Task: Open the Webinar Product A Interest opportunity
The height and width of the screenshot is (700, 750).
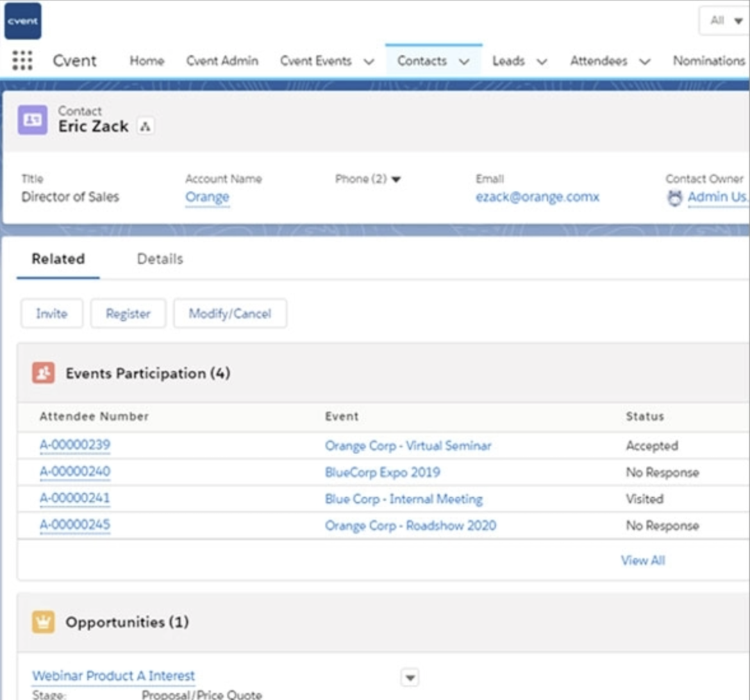Action: (x=113, y=676)
